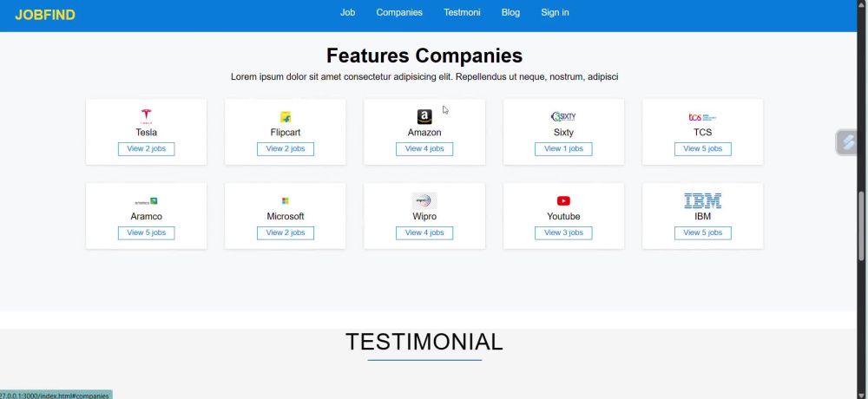
Task: View 2 jobs at Microsoft
Action: pyautogui.click(x=286, y=233)
